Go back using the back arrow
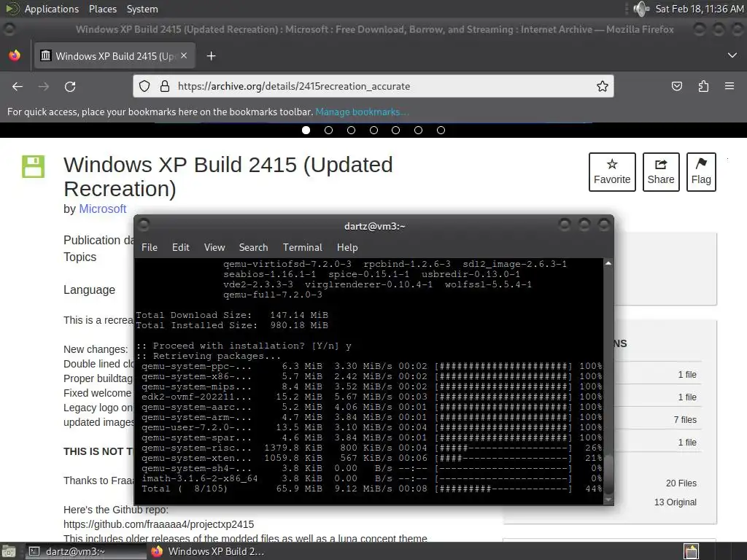Viewport: 747px width, 560px height. click(x=18, y=86)
